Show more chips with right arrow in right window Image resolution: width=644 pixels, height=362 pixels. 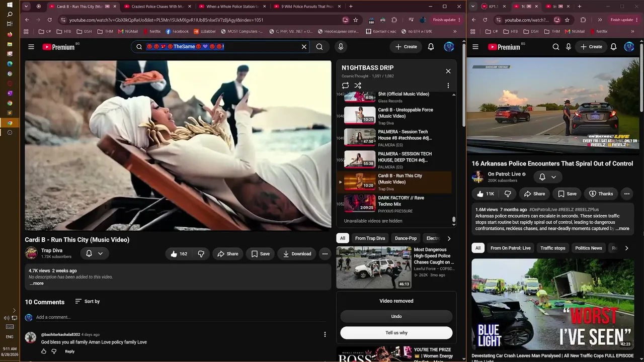pyautogui.click(x=626, y=248)
